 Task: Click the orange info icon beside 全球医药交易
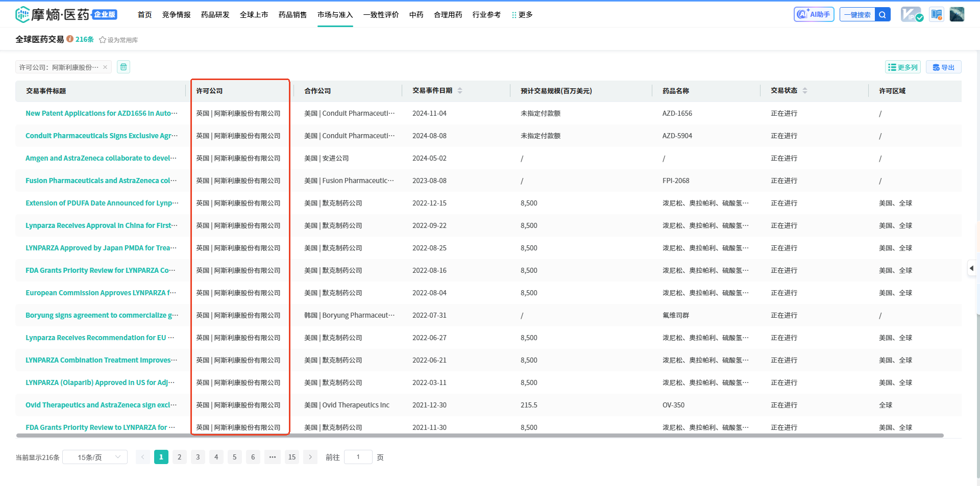[x=70, y=39]
